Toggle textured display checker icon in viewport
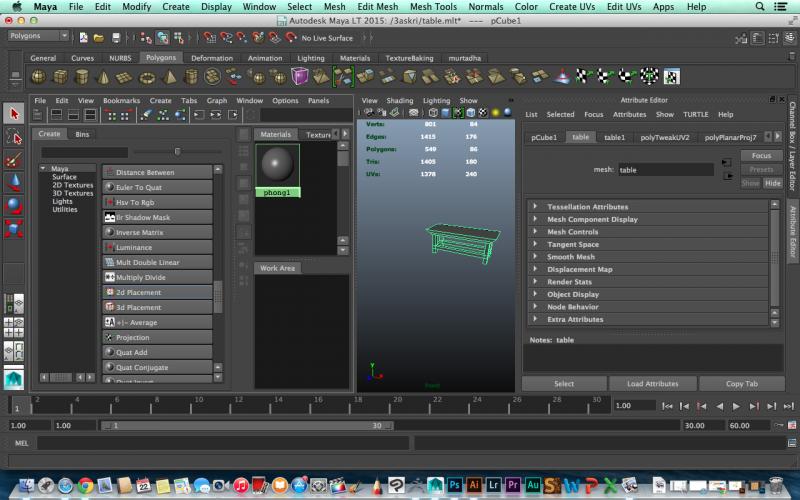This screenshot has height=500, width=800. [x=483, y=113]
